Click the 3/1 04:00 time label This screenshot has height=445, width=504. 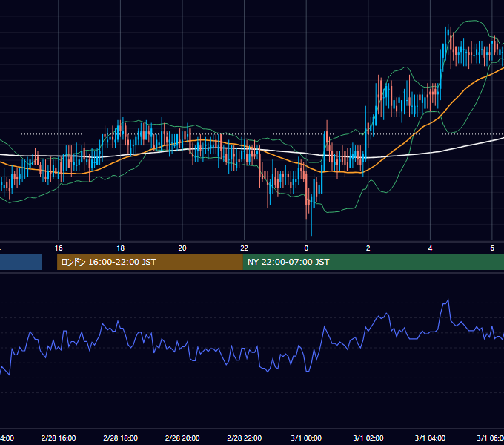tap(430, 438)
